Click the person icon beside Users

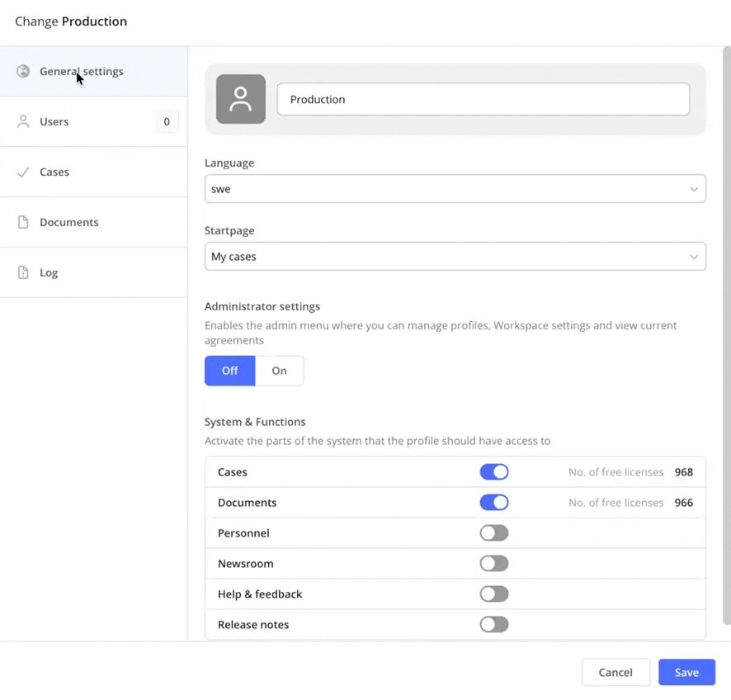tap(23, 122)
